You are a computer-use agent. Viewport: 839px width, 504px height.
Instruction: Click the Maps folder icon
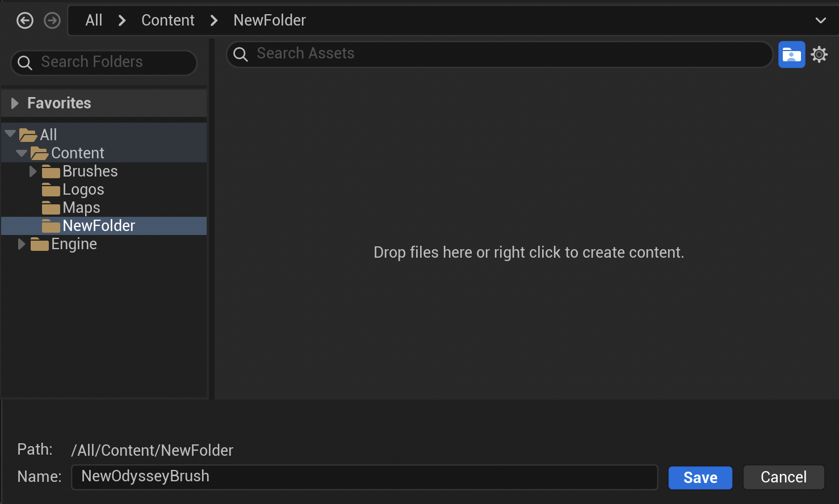pos(51,208)
